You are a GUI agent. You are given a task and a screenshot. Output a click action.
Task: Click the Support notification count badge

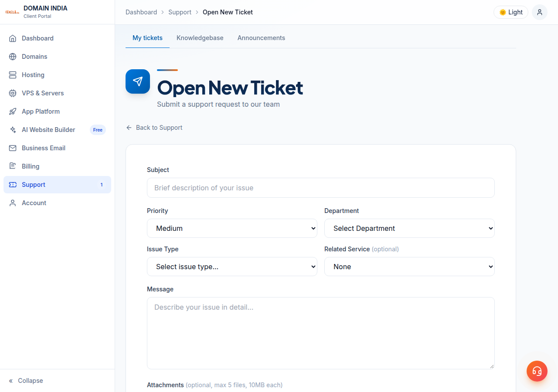102,185
